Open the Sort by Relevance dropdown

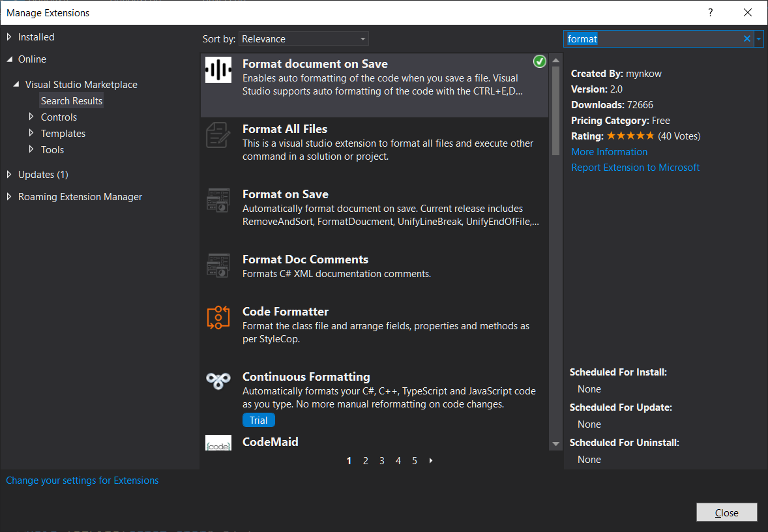(303, 38)
